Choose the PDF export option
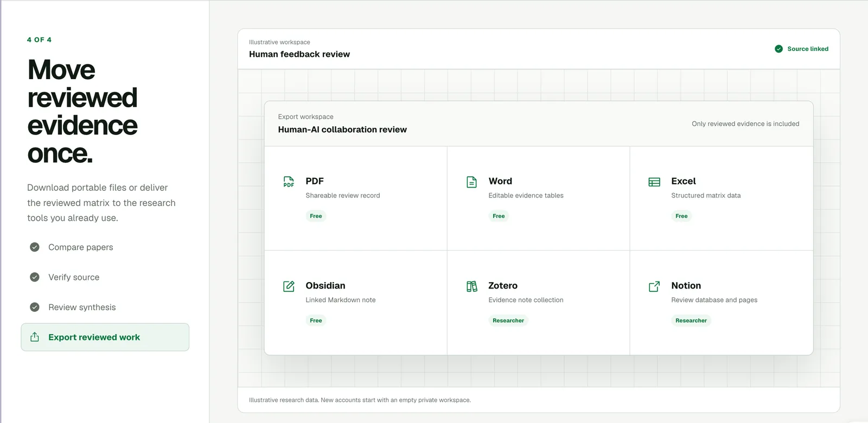Viewport: 868px width, 423px height. tap(356, 198)
